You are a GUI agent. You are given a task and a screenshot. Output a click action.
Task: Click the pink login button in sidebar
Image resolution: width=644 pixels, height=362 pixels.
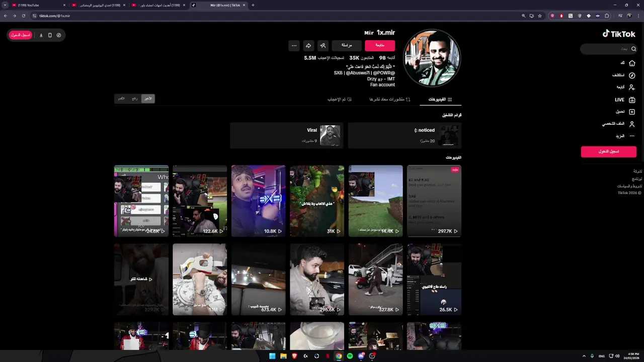coord(609,151)
